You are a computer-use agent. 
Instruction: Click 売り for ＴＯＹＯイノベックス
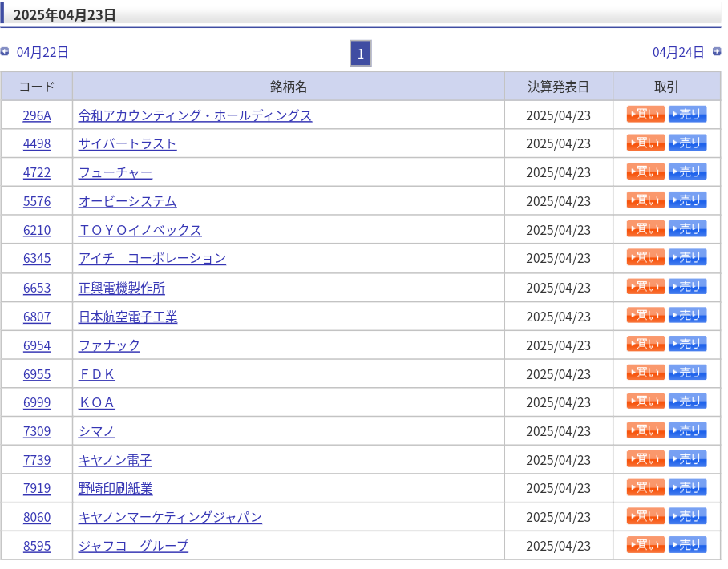(x=687, y=229)
